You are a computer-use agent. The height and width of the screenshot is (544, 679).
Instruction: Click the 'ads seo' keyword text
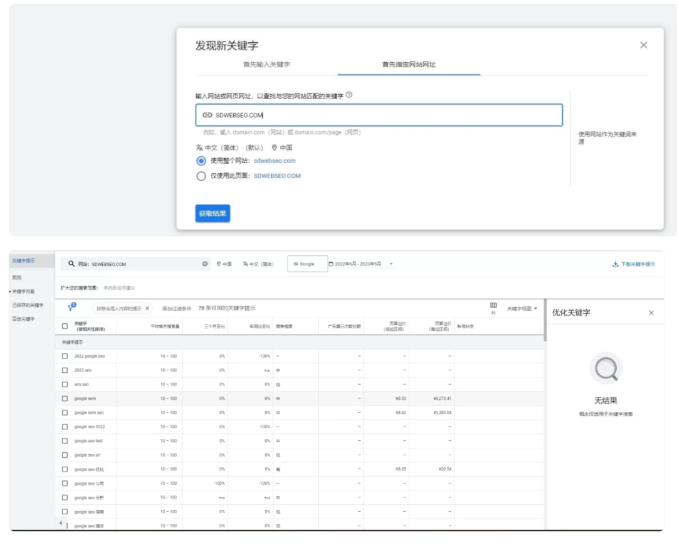tap(81, 384)
